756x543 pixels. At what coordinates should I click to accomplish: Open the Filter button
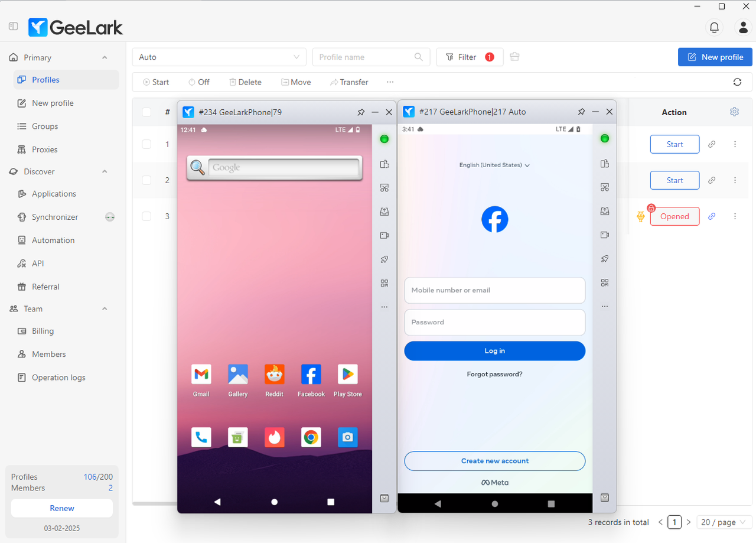[x=470, y=57]
